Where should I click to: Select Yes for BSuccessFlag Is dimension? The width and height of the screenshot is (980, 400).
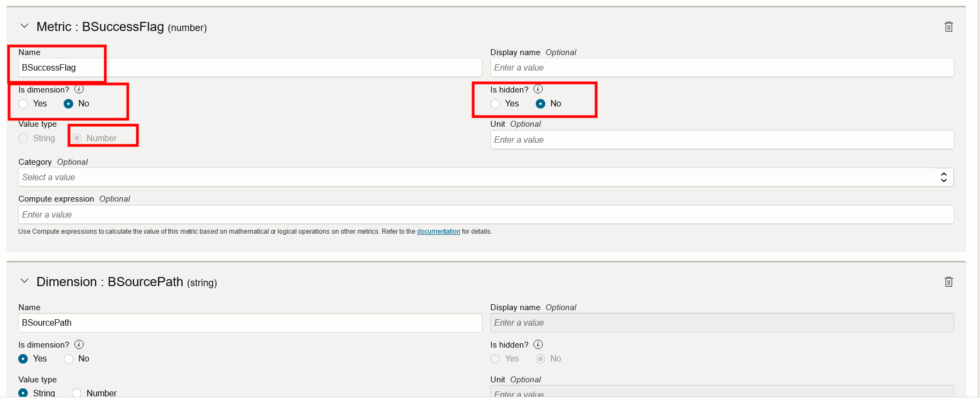23,104
